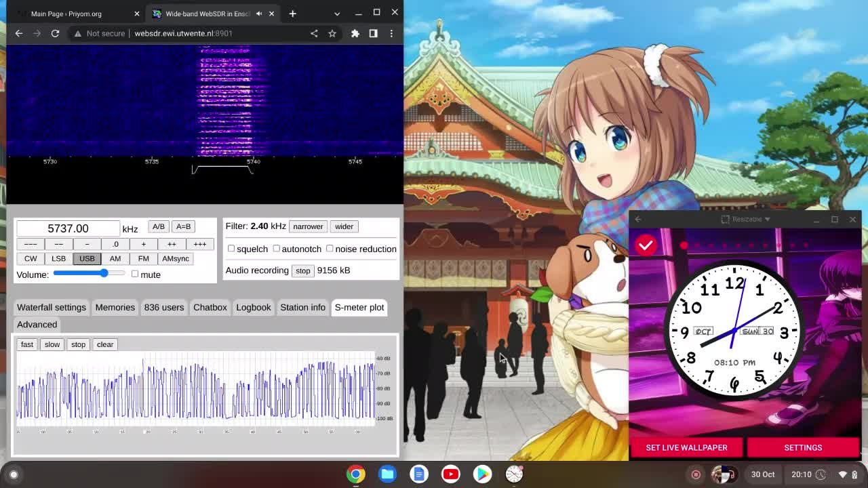The height and width of the screenshot is (488, 868).
Task: Set S-meter plot speed to slow
Action: 52,344
